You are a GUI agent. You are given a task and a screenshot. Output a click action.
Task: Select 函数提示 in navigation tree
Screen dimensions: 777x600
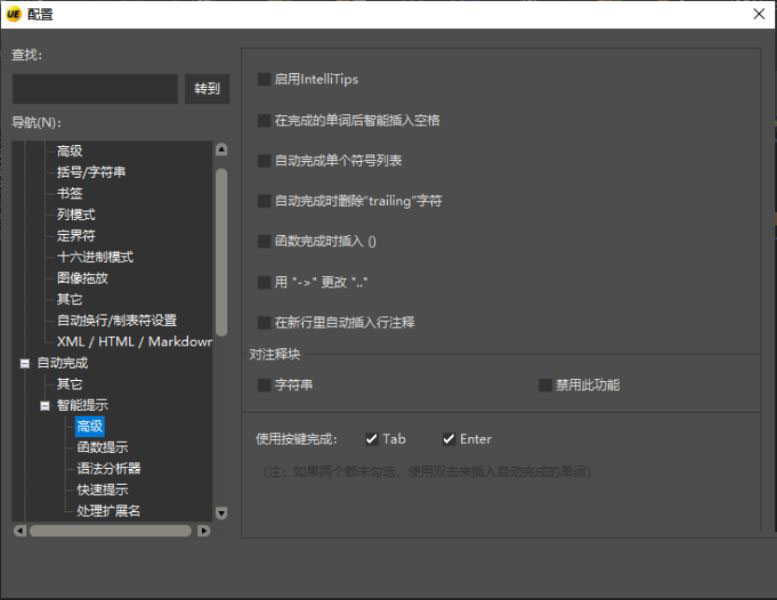click(103, 447)
